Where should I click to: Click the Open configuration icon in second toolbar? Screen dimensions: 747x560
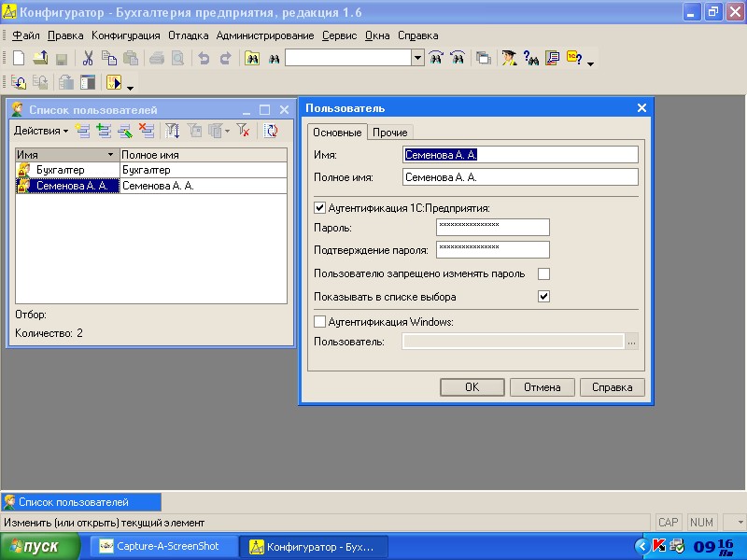pos(19,83)
